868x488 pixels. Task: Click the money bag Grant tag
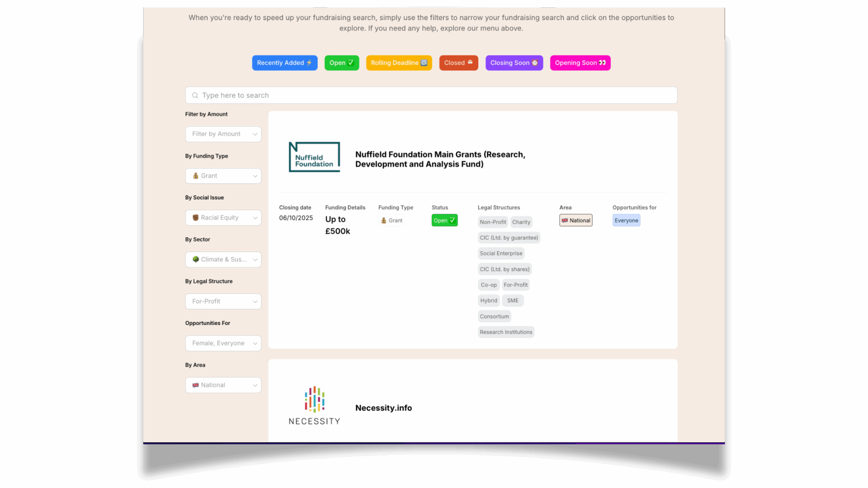392,221
